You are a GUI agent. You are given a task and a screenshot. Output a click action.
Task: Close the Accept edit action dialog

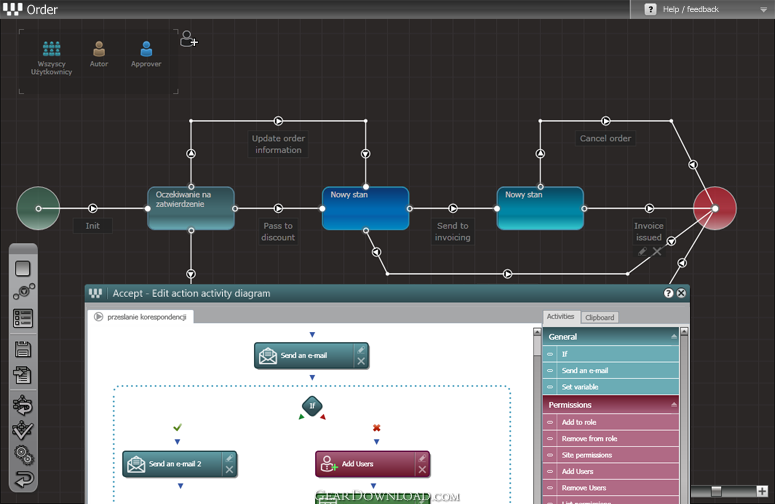pos(681,293)
